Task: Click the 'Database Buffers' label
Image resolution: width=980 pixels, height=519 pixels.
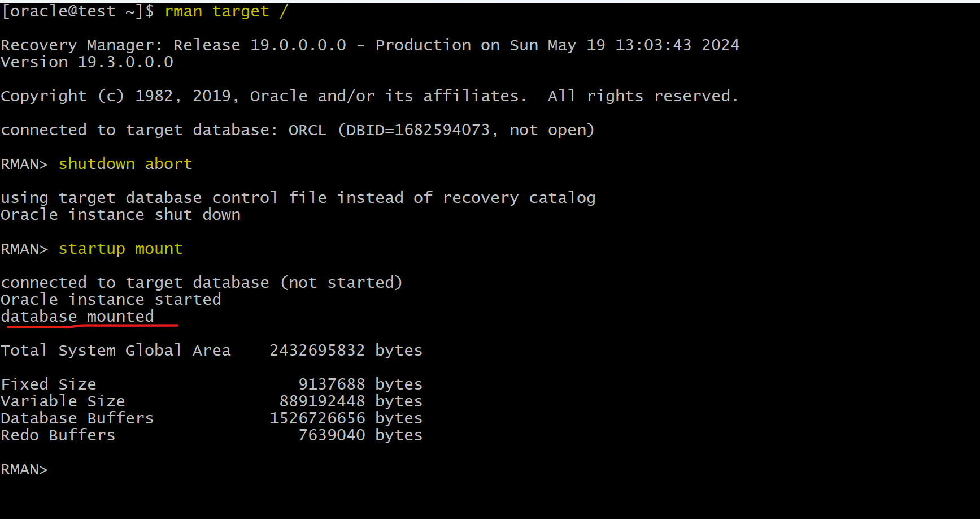Action: tap(77, 418)
